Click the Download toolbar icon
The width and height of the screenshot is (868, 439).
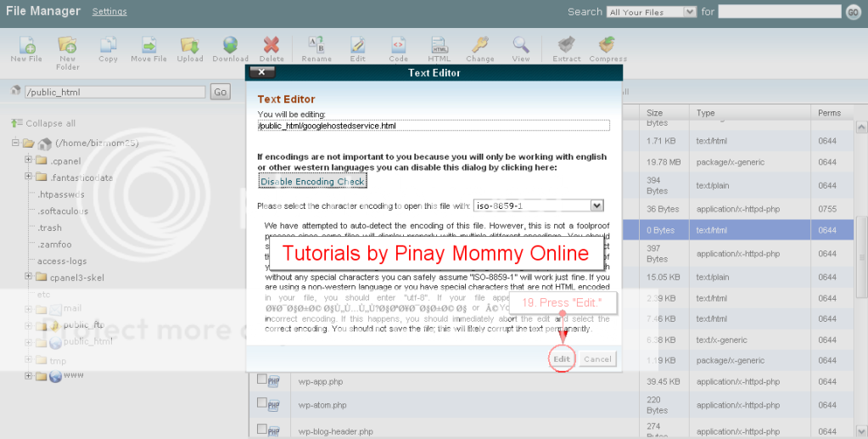click(230, 46)
